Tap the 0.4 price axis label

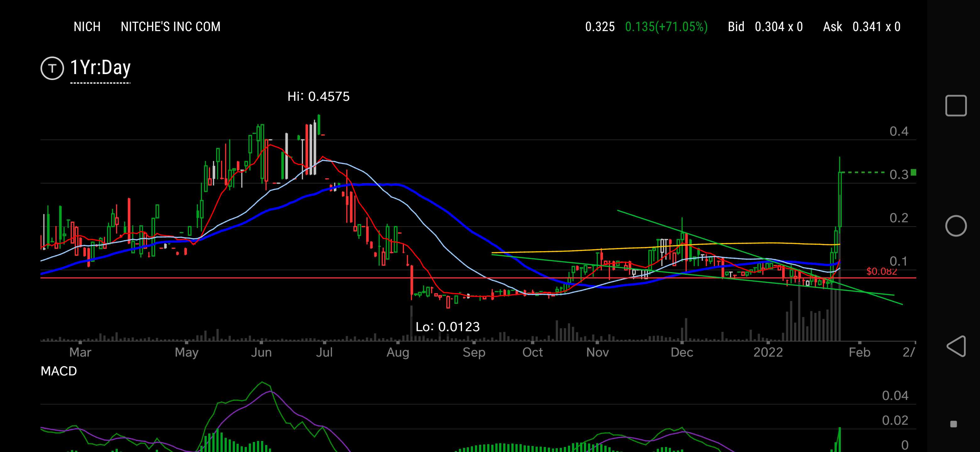(x=899, y=131)
